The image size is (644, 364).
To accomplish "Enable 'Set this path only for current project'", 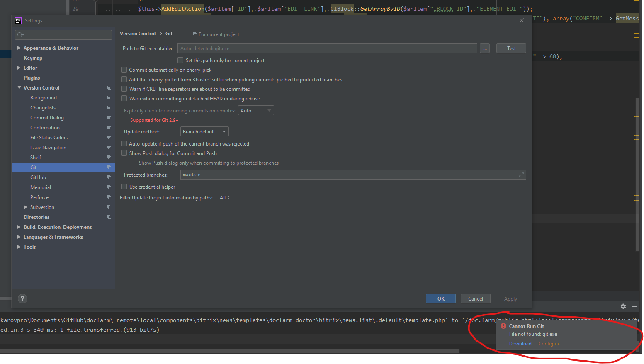I will tap(180, 61).
